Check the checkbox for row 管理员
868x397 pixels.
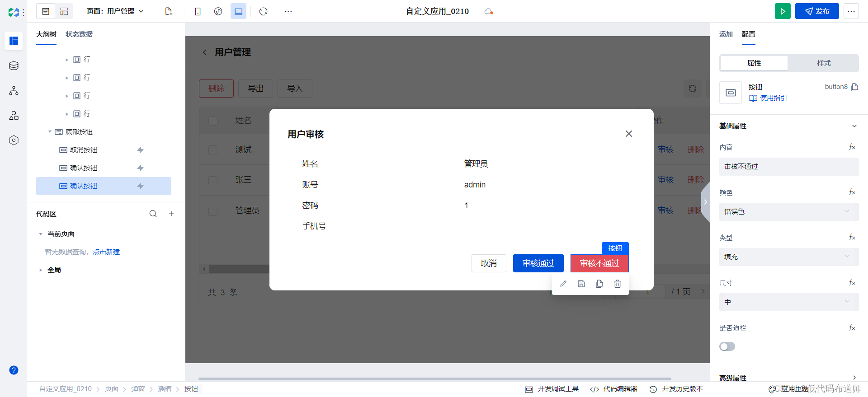click(x=213, y=211)
